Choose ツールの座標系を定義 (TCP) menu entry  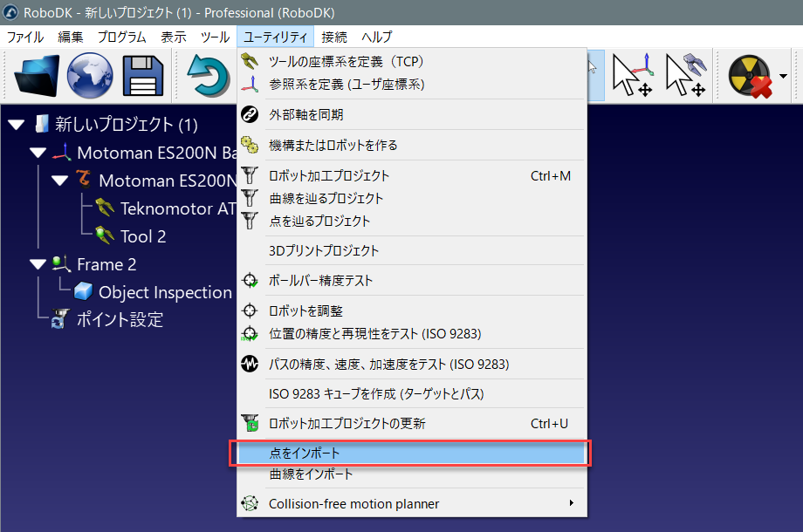(x=412, y=61)
